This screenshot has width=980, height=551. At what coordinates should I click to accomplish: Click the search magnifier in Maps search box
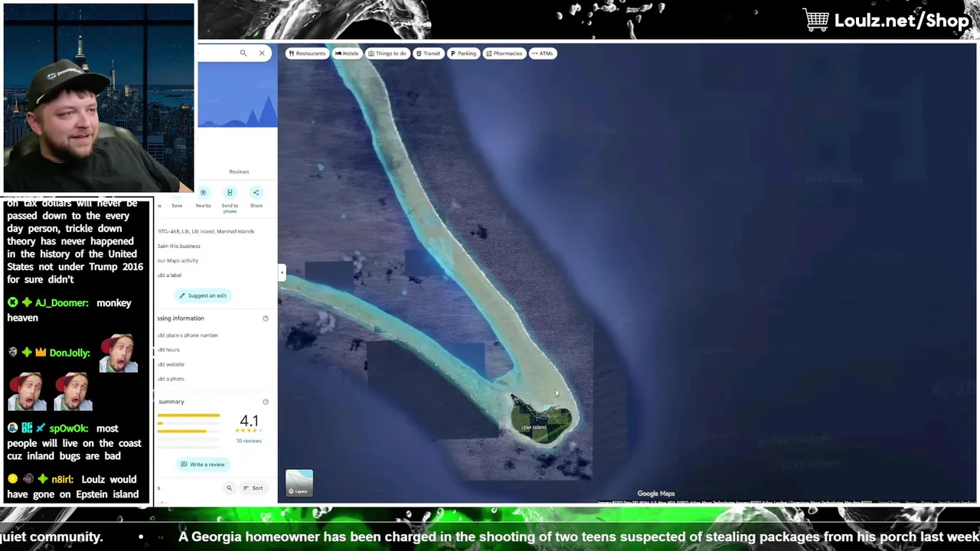[243, 53]
